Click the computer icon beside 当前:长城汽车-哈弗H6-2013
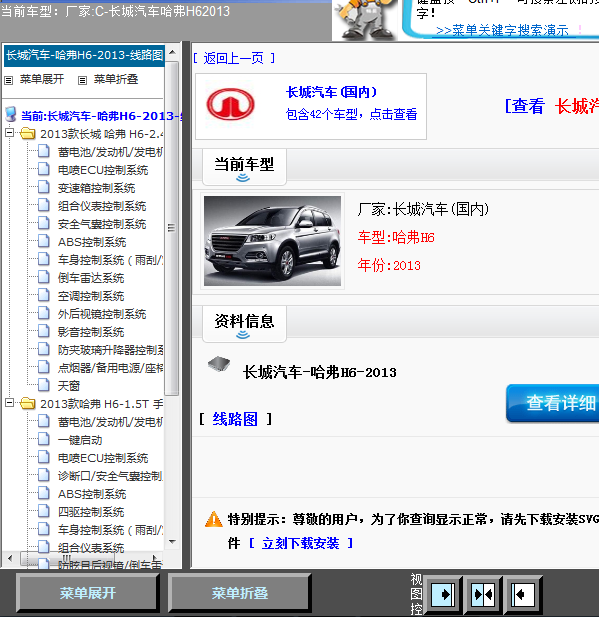Viewport: 599px width, 617px height. [11, 115]
